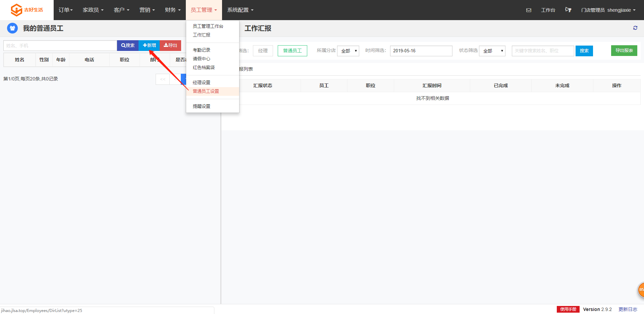Open 红色档案袋 menu entry
Screen dimensions: 644x314
coord(212,67)
